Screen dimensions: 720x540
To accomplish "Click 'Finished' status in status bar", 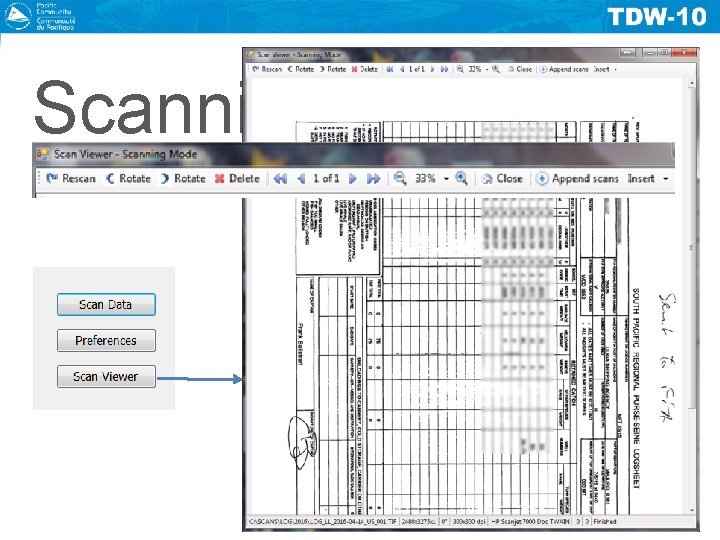I will (x=605, y=522).
